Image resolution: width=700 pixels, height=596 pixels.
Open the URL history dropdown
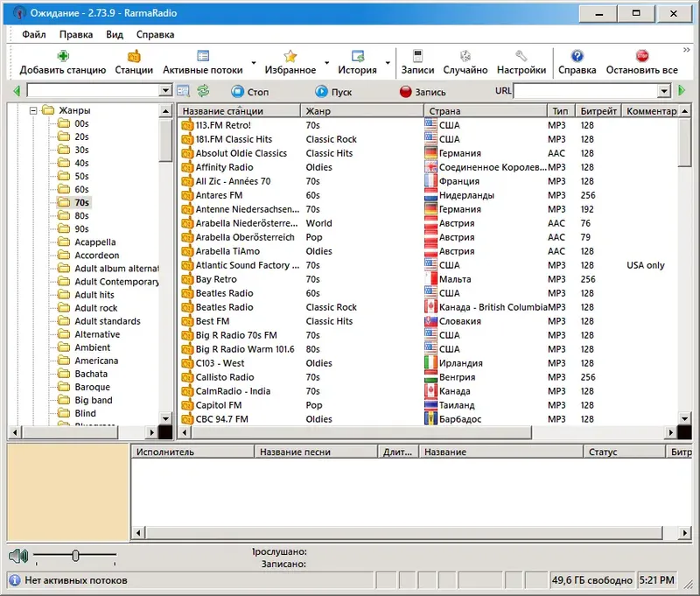coord(665,90)
